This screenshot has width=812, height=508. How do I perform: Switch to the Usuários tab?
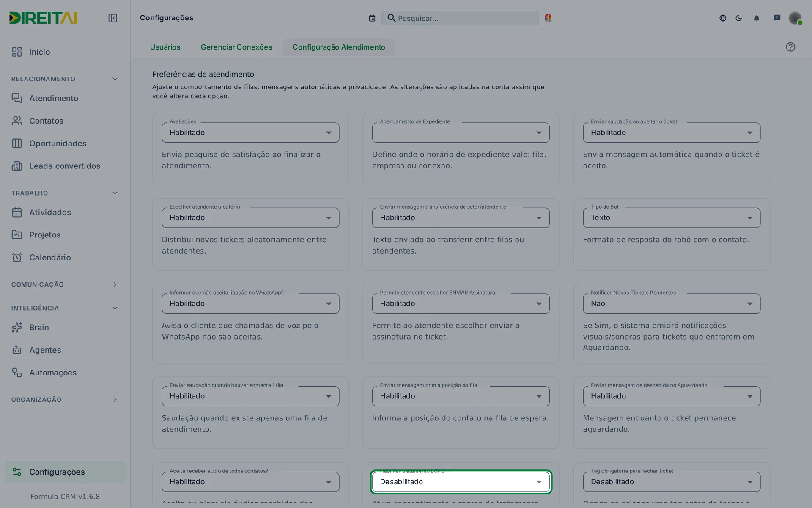[x=165, y=47]
